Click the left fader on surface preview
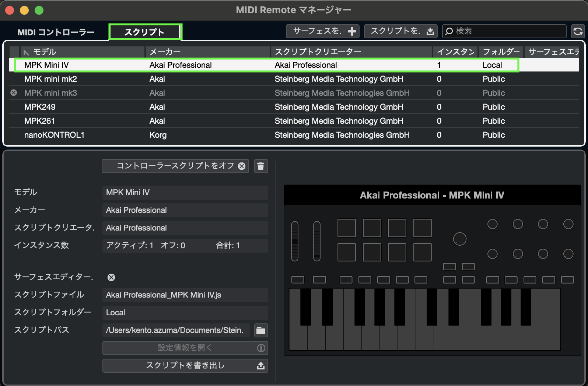 [x=295, y=241]
